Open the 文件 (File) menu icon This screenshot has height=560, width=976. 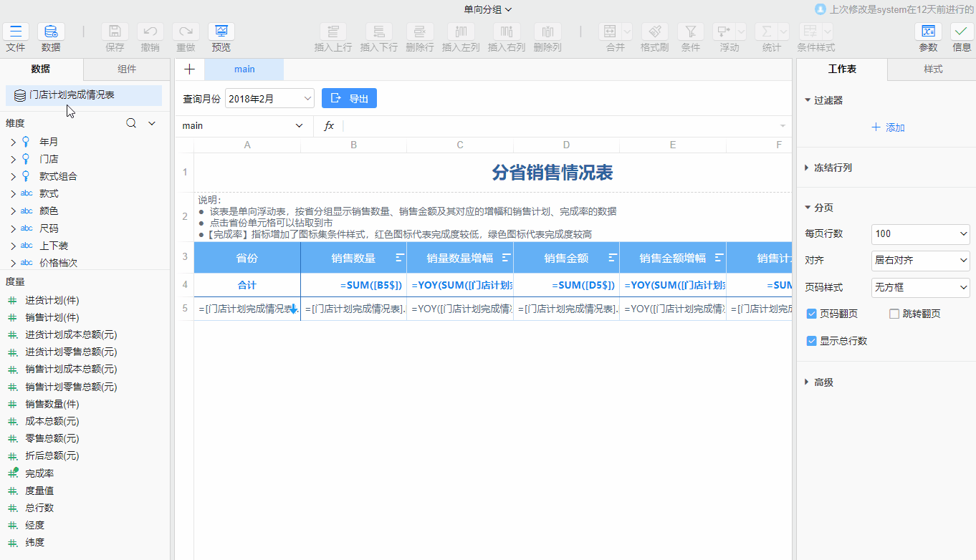tap(16, 32)
